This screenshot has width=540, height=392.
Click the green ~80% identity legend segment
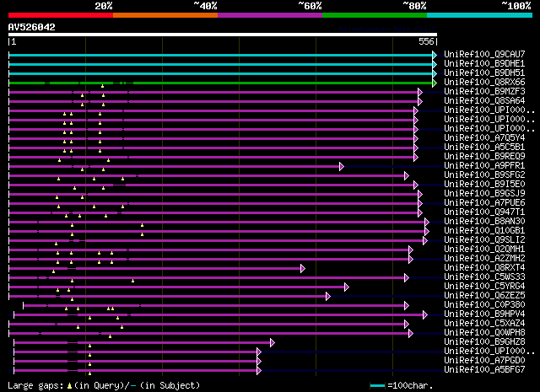(x=375, y=15)
